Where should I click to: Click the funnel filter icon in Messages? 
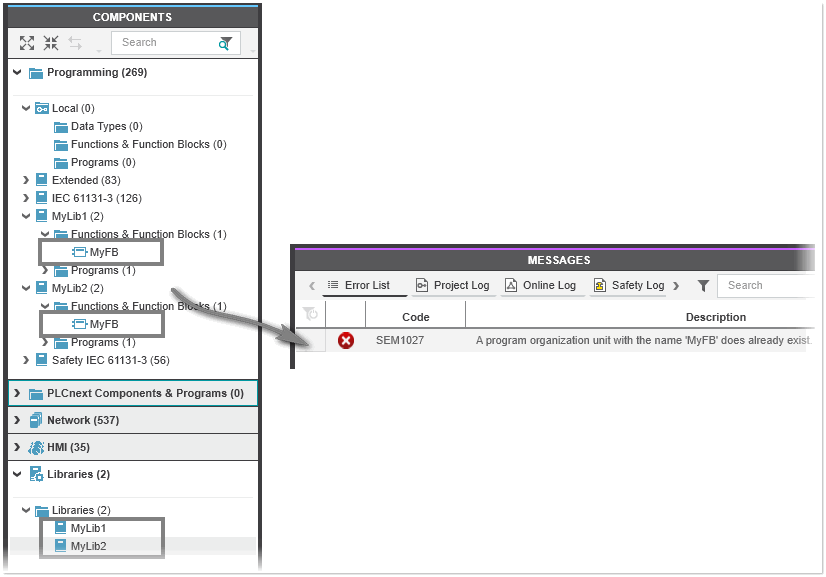pyautogui.click(x=703, y=286)
